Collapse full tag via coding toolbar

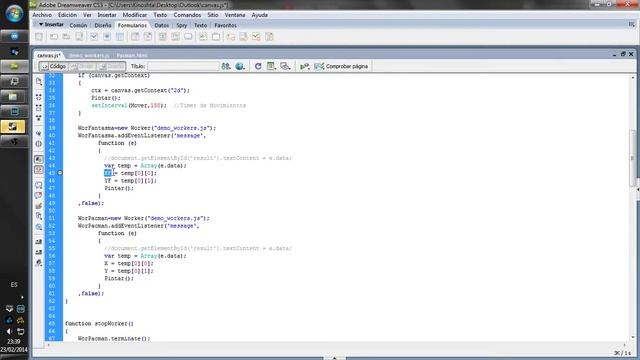tap(39, 97)
